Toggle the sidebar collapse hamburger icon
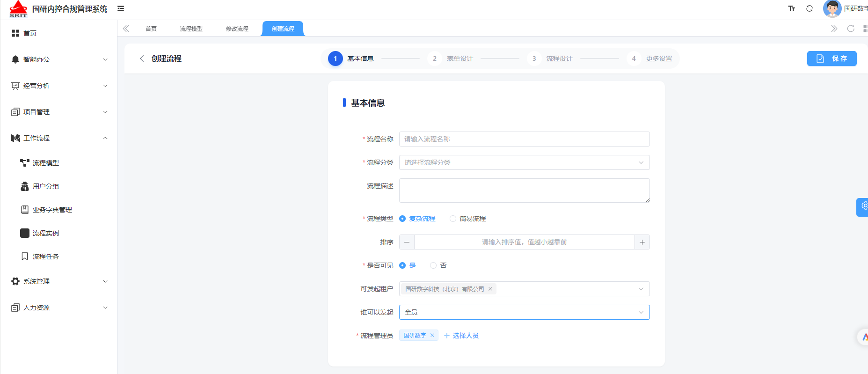 121,8
